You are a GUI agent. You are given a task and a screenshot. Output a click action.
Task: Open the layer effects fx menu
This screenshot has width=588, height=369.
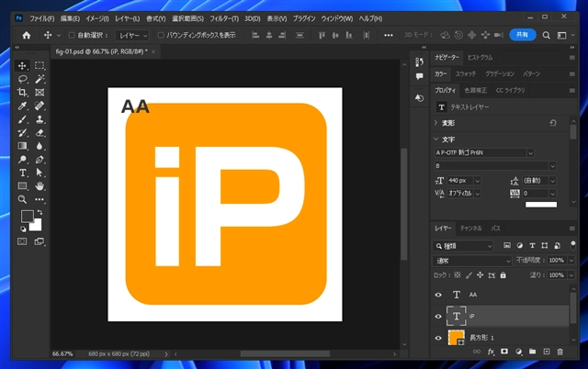(491, 351)
